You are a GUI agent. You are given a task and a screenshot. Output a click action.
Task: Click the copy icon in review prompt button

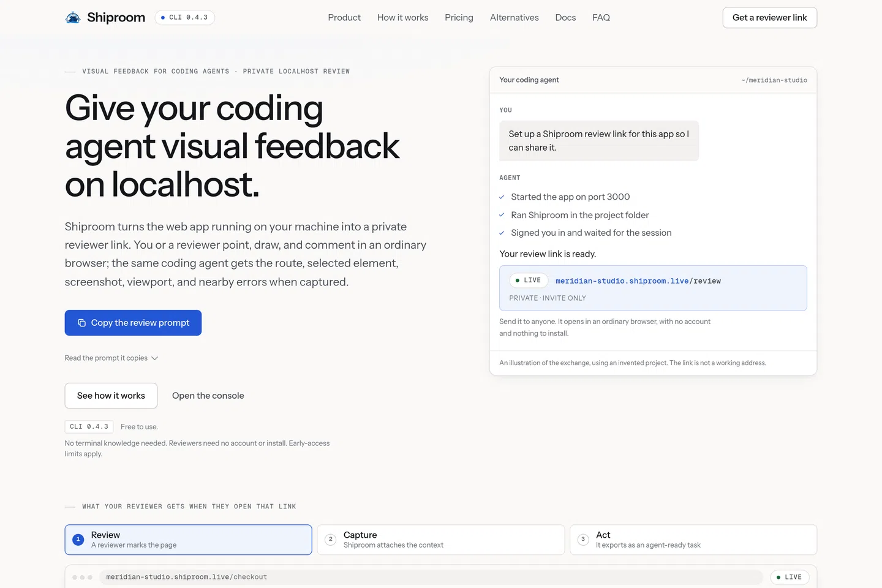pyautogui.click(x=81, y=323)
